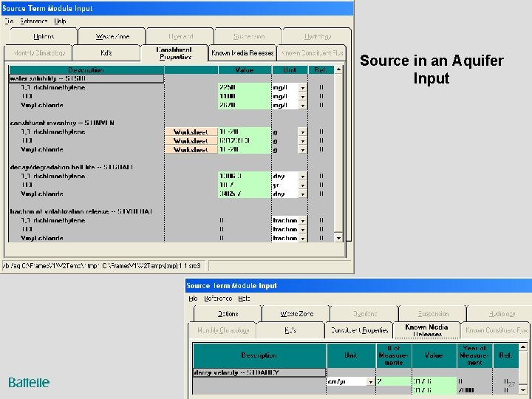The height and width of the screenshot is (399, 532).
Task: Open File menu in upper window
Action: pyautogui.click(x=9, y=21)
